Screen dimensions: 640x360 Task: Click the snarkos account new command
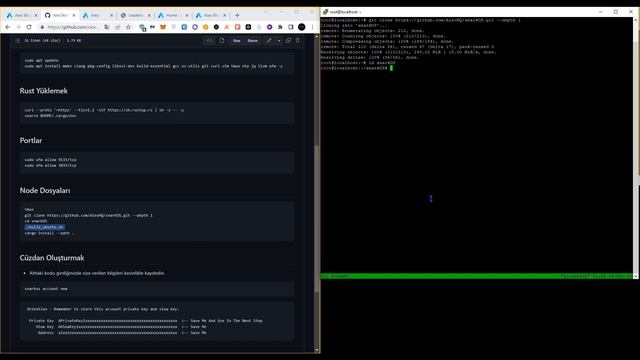pyautogui.click(x=46, y=289)
